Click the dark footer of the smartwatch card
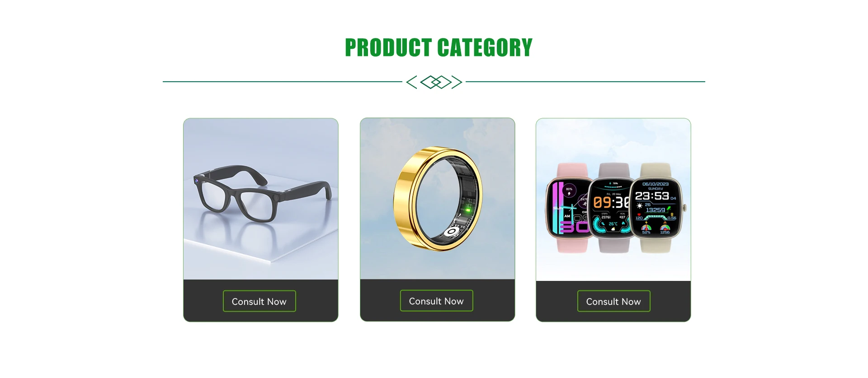 613,301
